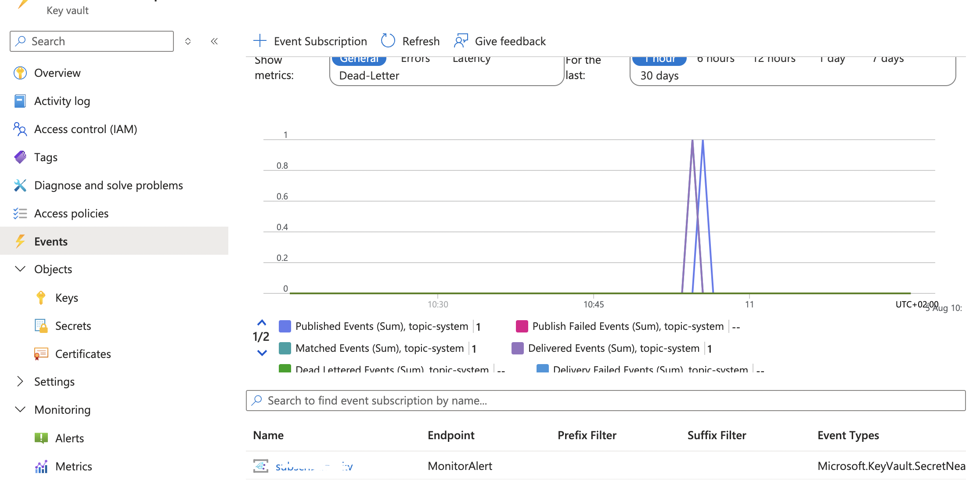The image size is (980, 484).
Task: Click the Tags icon
Action: pyautogui.click(x=20, y=157)
